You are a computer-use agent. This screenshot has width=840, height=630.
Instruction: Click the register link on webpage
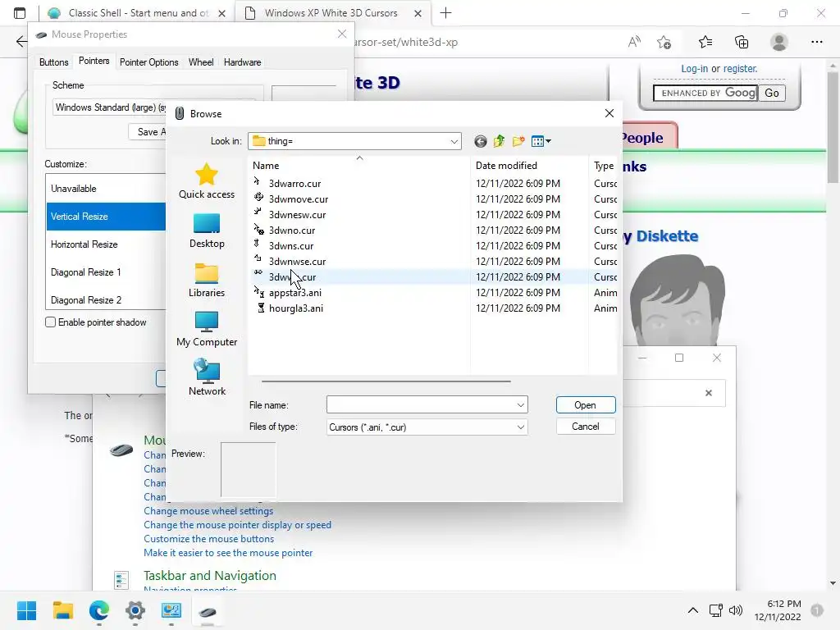tap(741, 69)
